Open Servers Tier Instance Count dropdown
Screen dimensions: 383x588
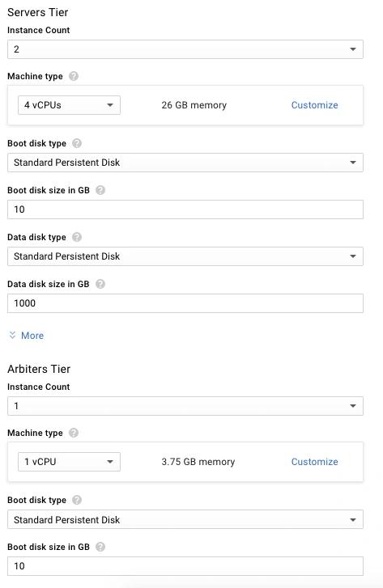pyautogui.click(x=185, y=49)
